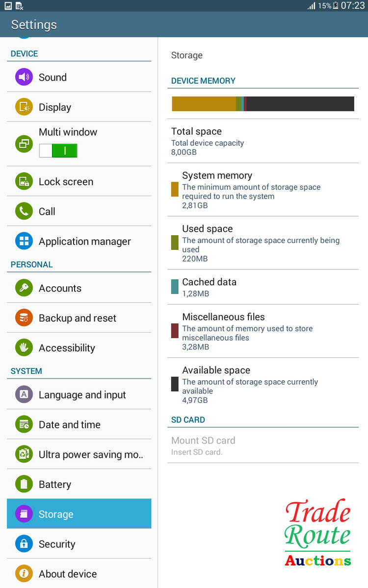Select the Accessibility hand icon

point(24,348)
